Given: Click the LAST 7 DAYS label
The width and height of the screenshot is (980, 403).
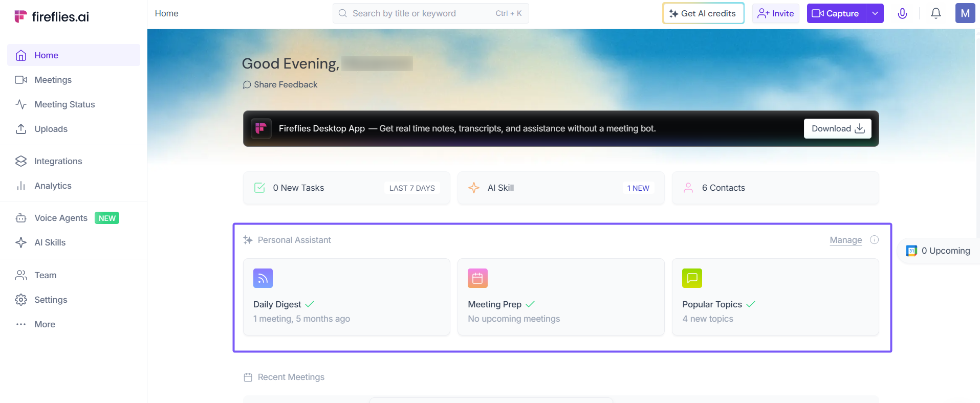Looking at the screenshot, I should [412, 188].
